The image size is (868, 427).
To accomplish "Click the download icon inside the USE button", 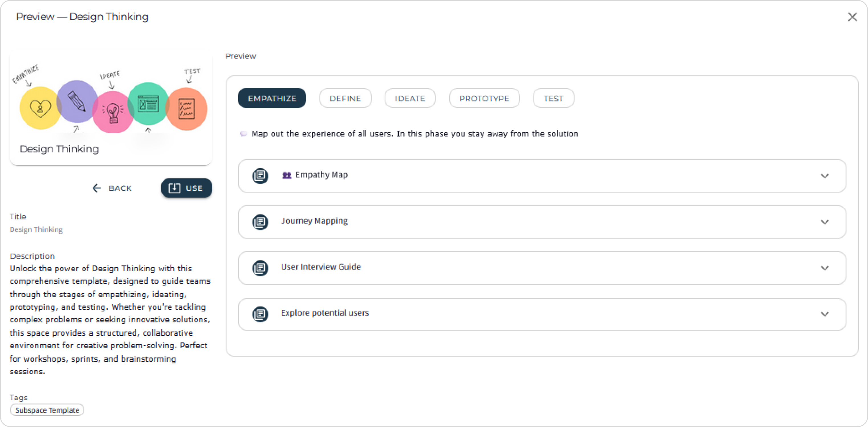I will [174, 188].
